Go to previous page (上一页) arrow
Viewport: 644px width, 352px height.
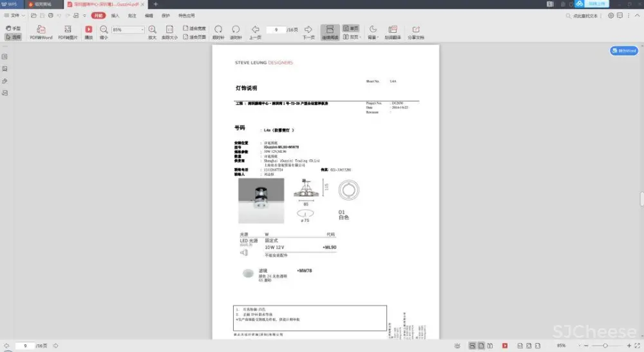255,32
